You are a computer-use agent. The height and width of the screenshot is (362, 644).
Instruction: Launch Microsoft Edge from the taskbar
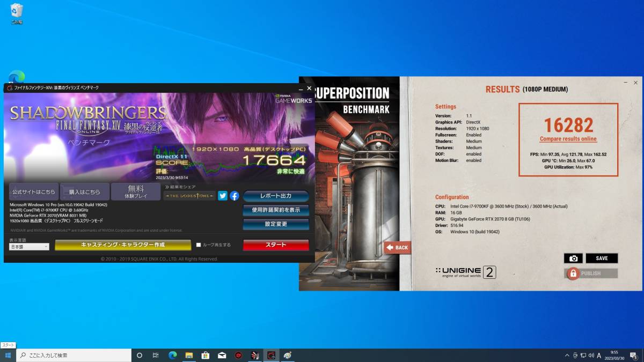click(173, 355)
